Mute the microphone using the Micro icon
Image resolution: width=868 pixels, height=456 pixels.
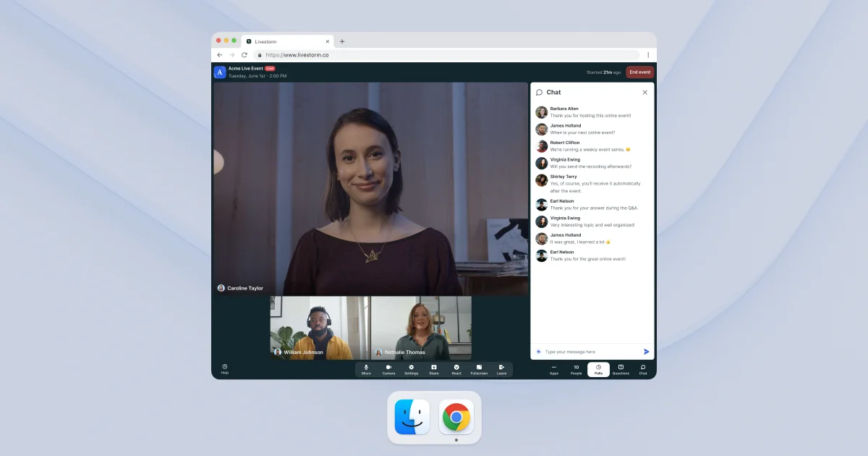pos(367,369)
